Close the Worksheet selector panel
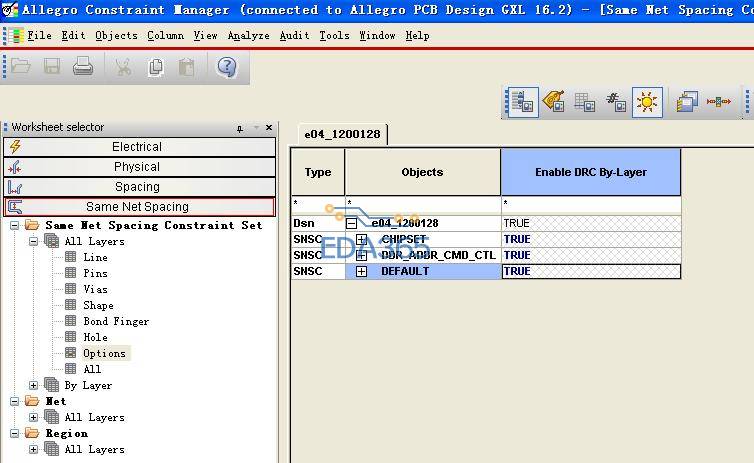The height and width of the screenshot is (463, 754). [269, 127]
